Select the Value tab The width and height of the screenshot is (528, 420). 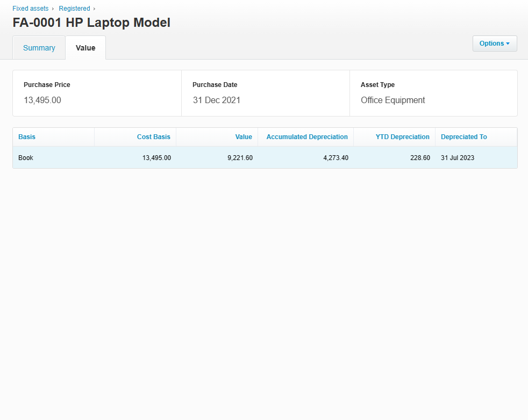85,48
